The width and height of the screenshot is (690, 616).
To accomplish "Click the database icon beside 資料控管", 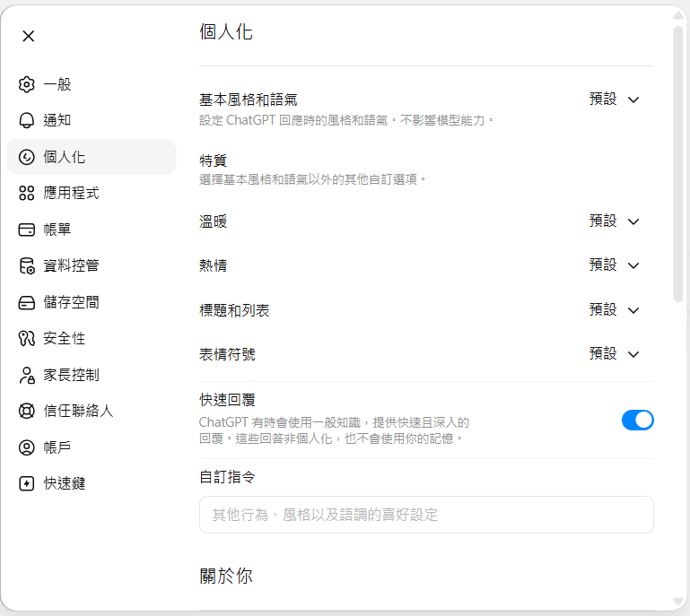I will coord(26,265).
